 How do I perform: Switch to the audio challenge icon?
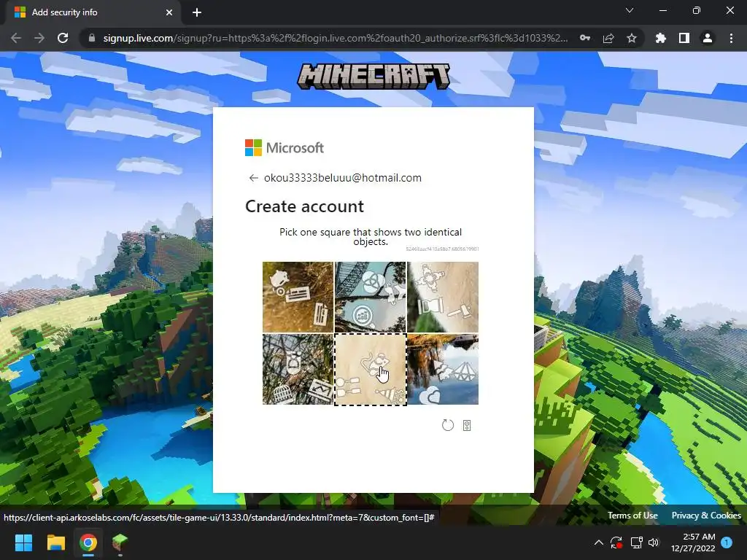coord(467,426)
